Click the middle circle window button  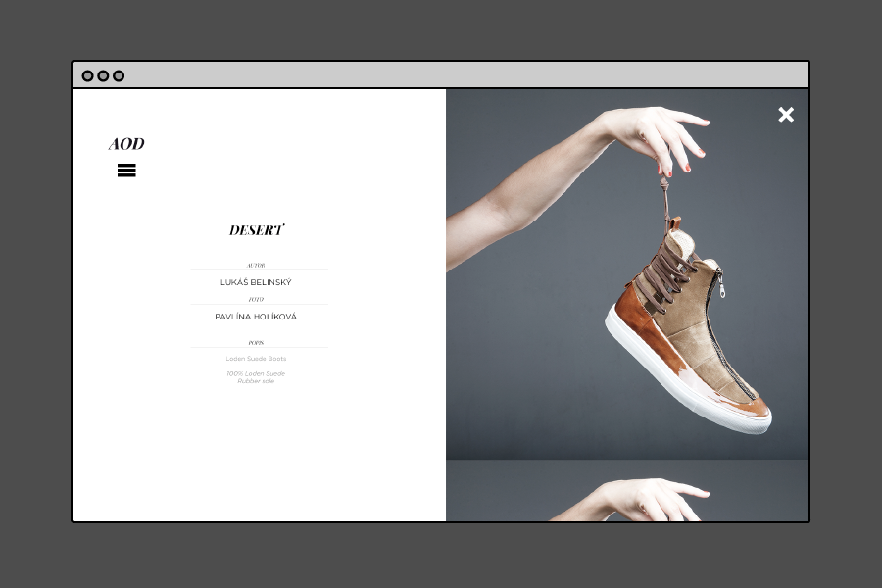tap(103, 76)
